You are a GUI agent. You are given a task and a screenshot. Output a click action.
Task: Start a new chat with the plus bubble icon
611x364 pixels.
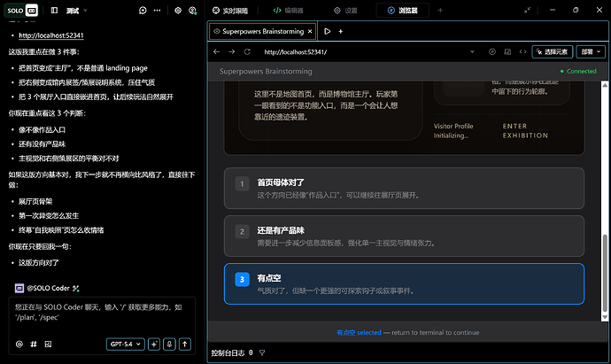[143, 10]
